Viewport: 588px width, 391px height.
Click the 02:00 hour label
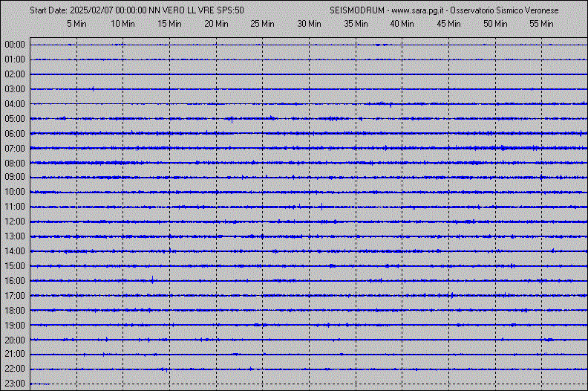(15, 74)
